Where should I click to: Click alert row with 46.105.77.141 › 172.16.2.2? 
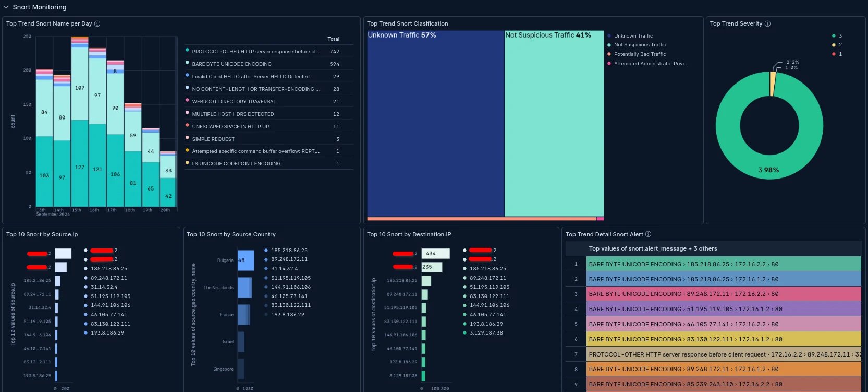[x=724, y=324]
